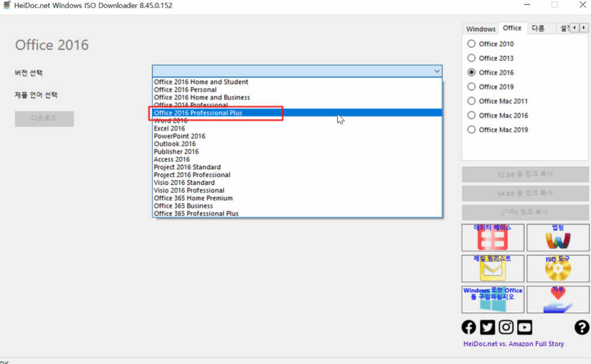Choose Publisher 2016 from the list
The image size is (591, 364).
point(297,152)
